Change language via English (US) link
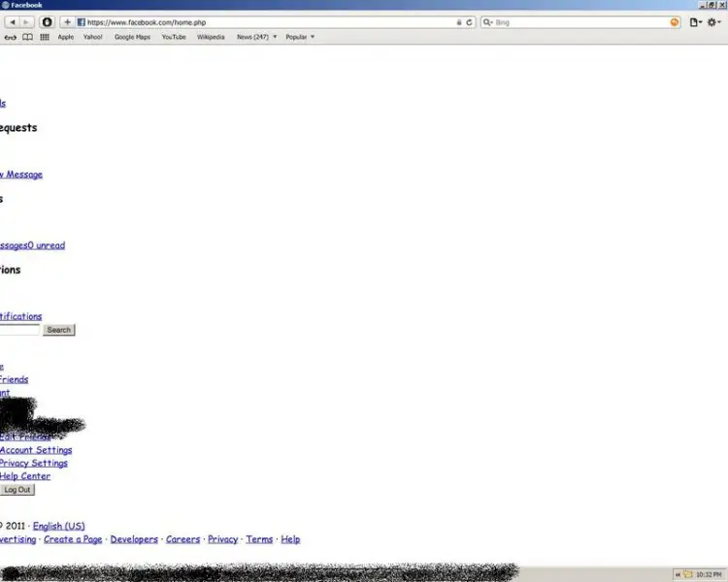Image resolution: width=728 pixels, height=582 pixels. click(59, 527)
